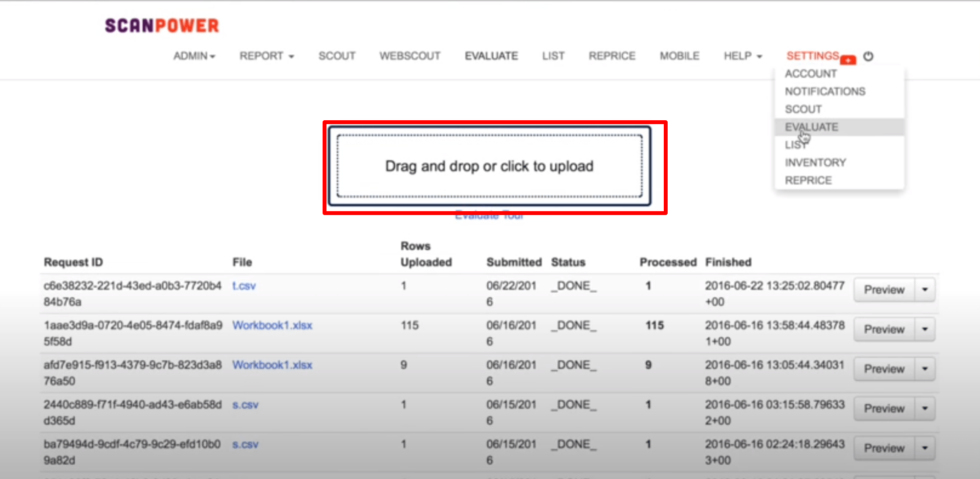Viewport: 980px width, 479px height.
Task: Go to REPRICE in top navigation
Action: pyautogui.click(x=612, y=56)
